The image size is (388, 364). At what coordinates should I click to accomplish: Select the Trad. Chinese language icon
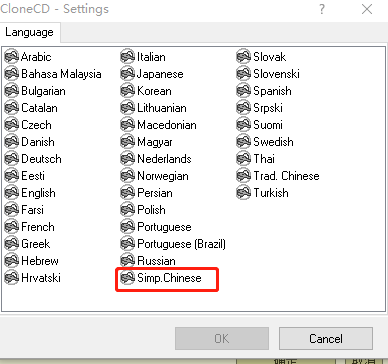tap(243, 176)
